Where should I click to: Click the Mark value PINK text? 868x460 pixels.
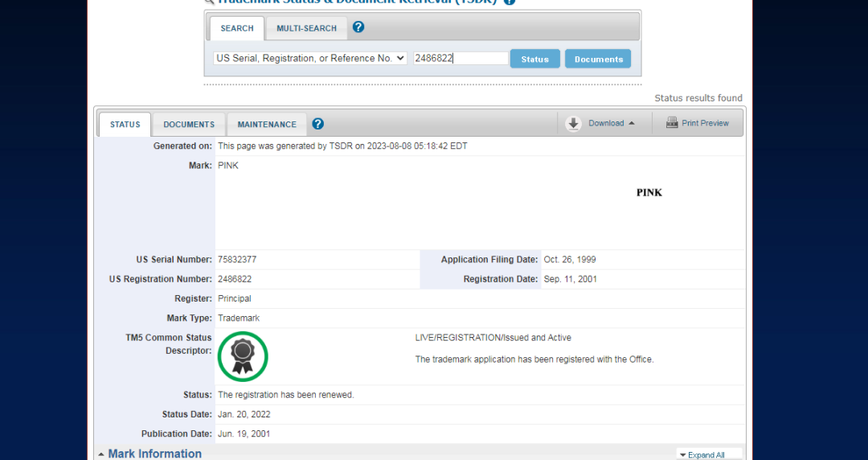point(228,165)
